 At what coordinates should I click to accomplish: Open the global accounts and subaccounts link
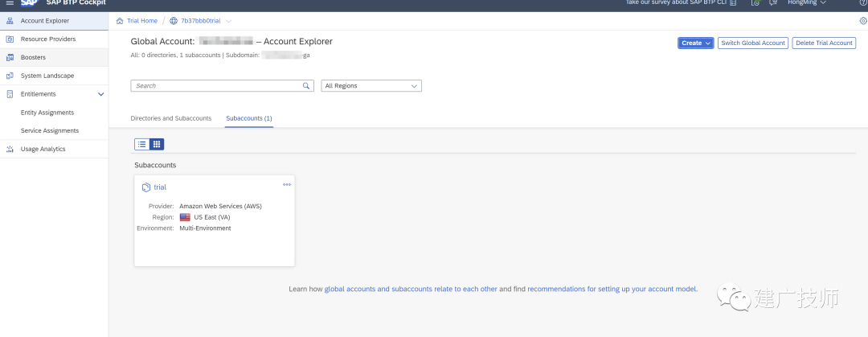(411, 290)
